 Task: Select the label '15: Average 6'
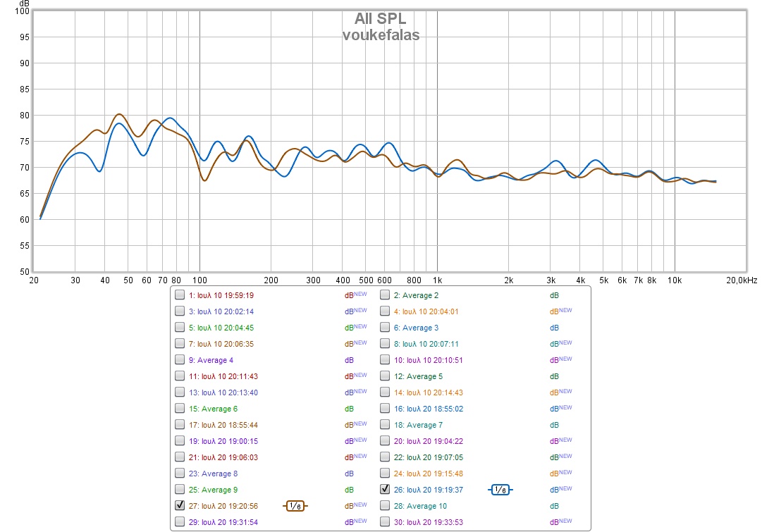pos(213,409)
